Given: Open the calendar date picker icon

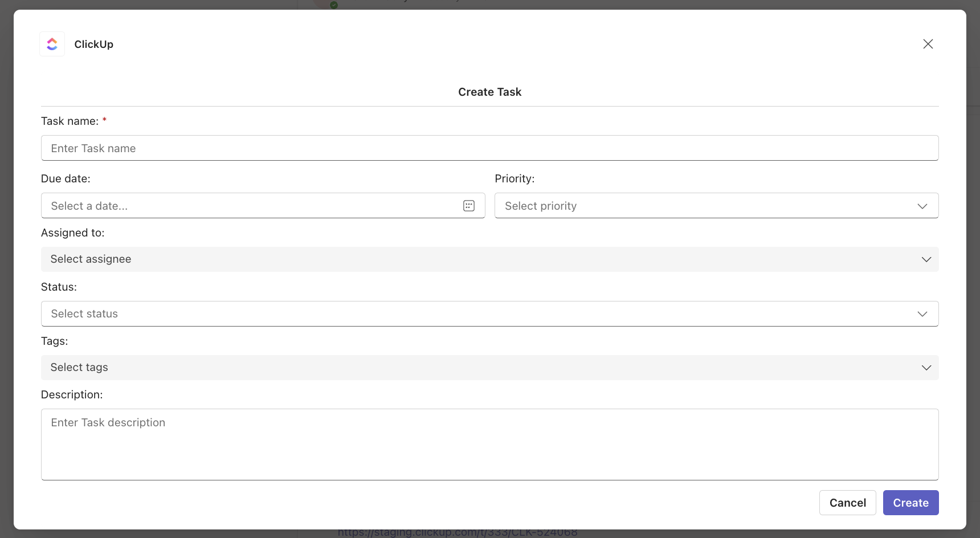Looking at the screenshot, I should click(x=468, y=206).
